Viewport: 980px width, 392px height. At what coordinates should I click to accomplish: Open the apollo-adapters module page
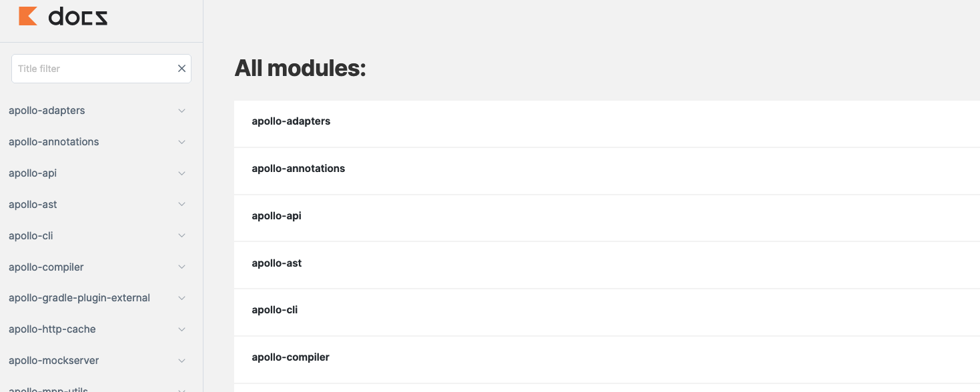coord(291,121)
